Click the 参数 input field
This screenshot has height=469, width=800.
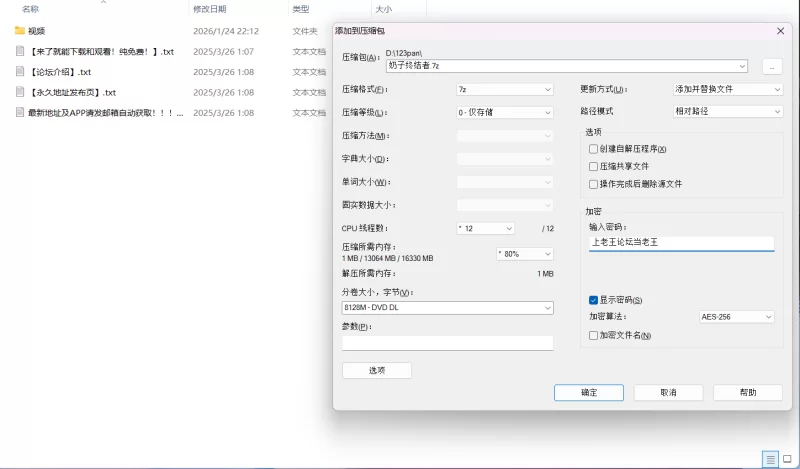447,343
